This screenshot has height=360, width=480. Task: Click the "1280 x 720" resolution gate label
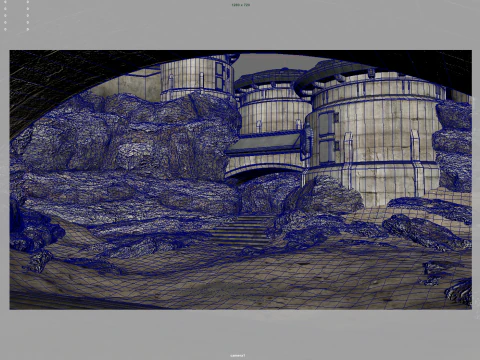click(240, 5)
